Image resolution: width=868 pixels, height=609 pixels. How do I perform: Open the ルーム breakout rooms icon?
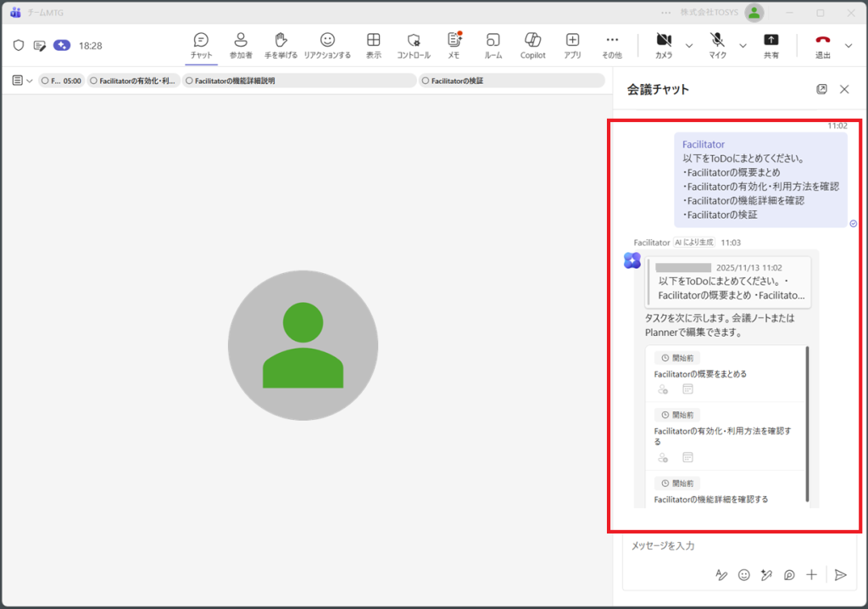tap(493, 41)
